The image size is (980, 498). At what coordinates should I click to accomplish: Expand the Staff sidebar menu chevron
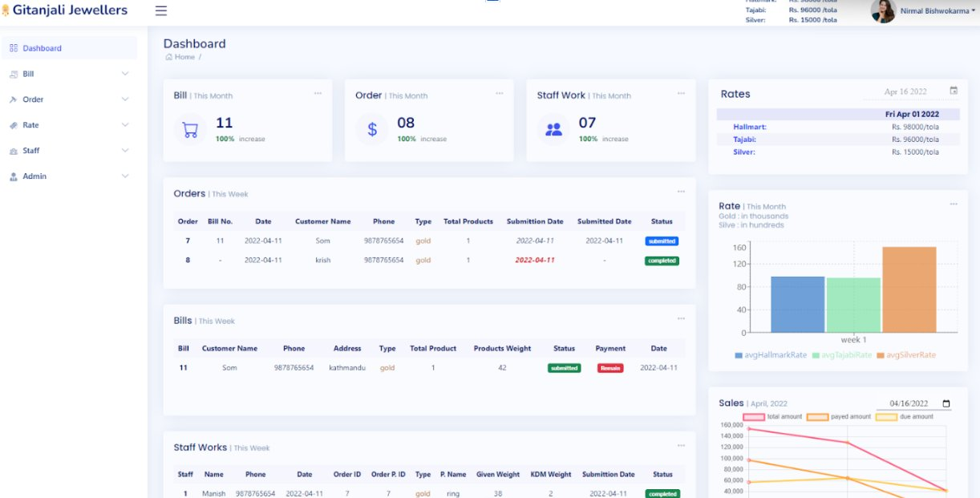pos(124,151)
